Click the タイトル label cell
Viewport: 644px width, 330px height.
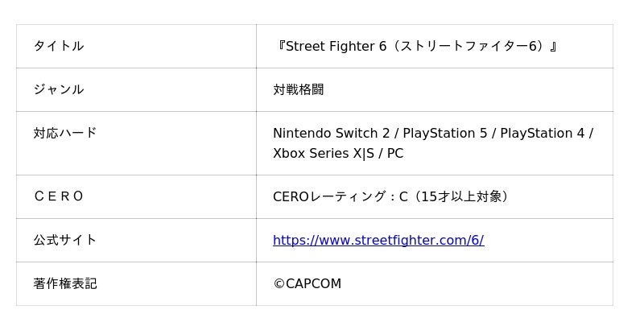coord(58,46)
